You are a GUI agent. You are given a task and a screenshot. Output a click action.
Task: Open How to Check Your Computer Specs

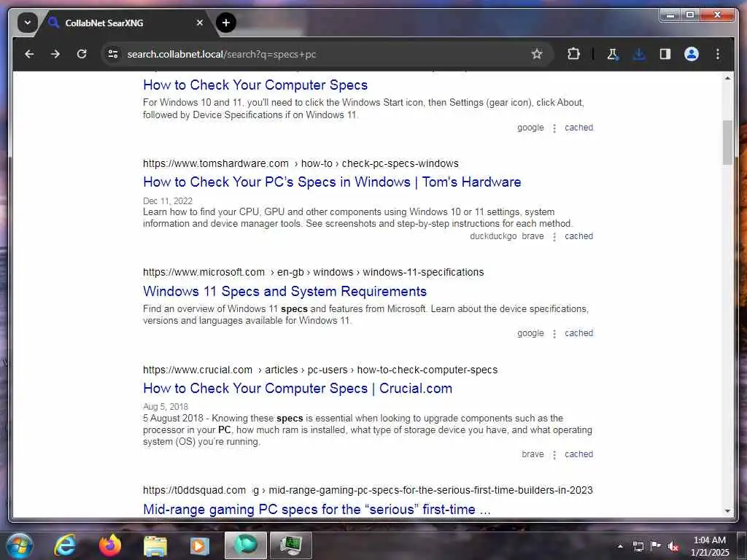tap(255, 85)
